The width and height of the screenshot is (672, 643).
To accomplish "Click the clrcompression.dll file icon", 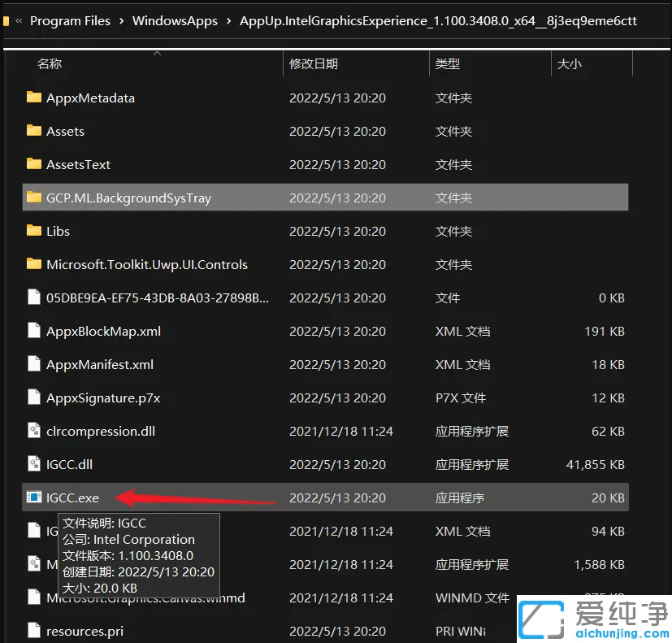I will tap(33, 431).
